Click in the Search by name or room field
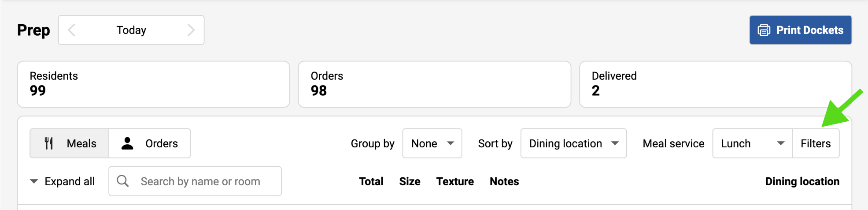Image resolution: width=868 pixels, height=210 pixels. [200, 181]
